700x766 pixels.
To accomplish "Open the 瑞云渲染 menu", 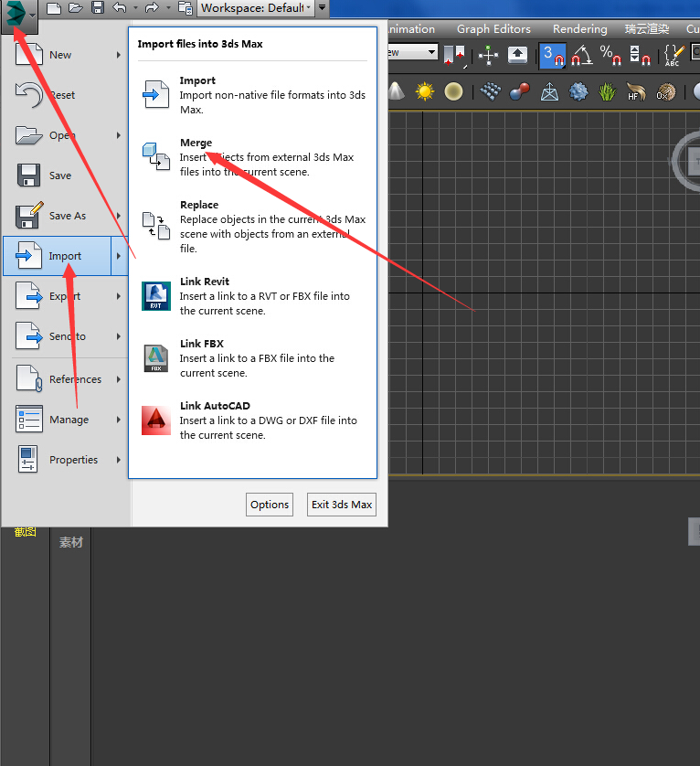I will (x=647, y=29).
